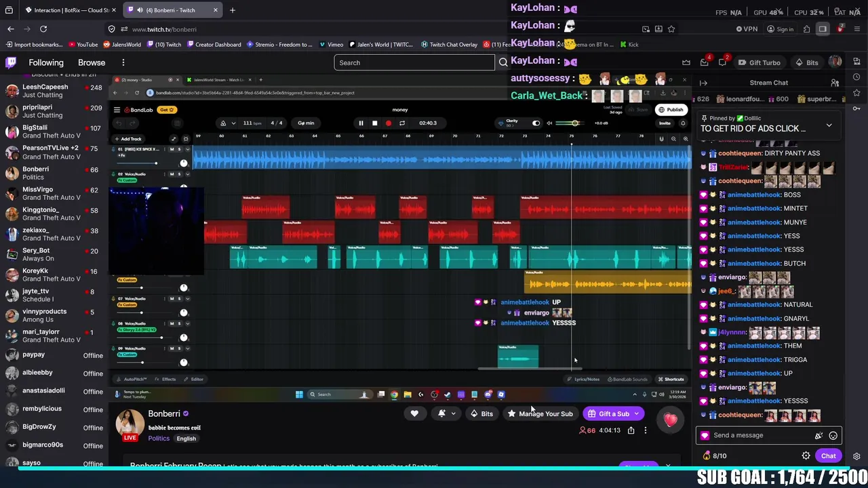
Task: Mute track 08 Voice/Audio
Action: [x=172, y=323]
